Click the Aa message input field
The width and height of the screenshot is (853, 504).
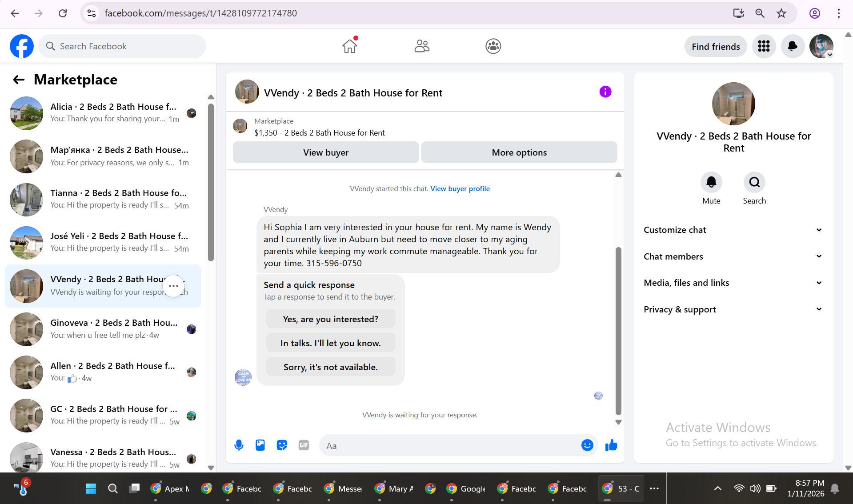(x=449, y=445)
